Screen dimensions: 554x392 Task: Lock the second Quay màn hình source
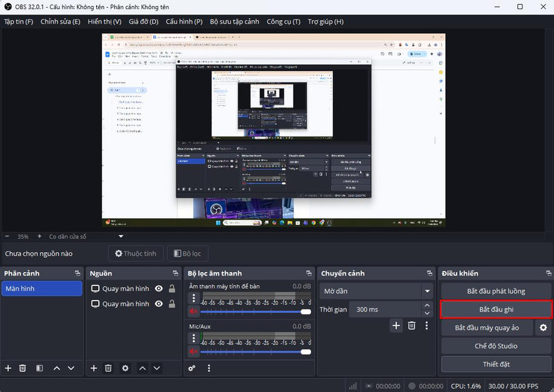click(172, 304)
